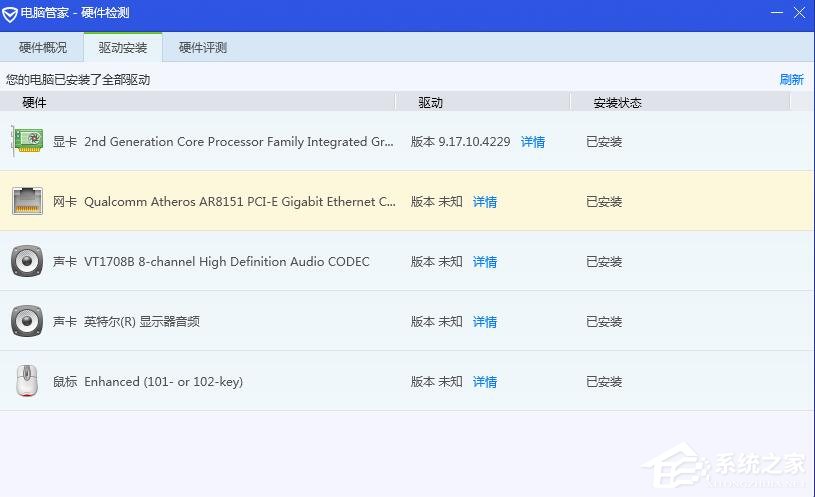The height and width of the screenshot is (497, 815).
Task: Switch to the 硬件评测 tab
Action: [203, 47]
